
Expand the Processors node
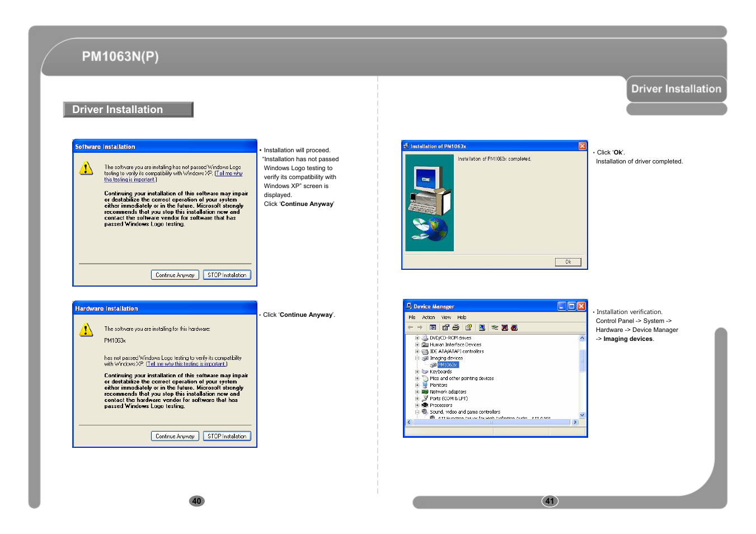(417, 405)
